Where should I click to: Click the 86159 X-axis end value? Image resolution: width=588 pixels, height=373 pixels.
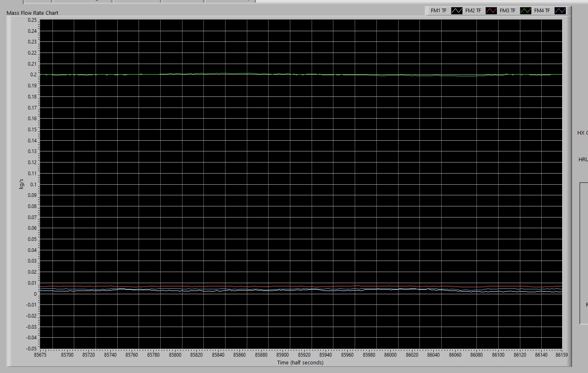tap(561, 355)
